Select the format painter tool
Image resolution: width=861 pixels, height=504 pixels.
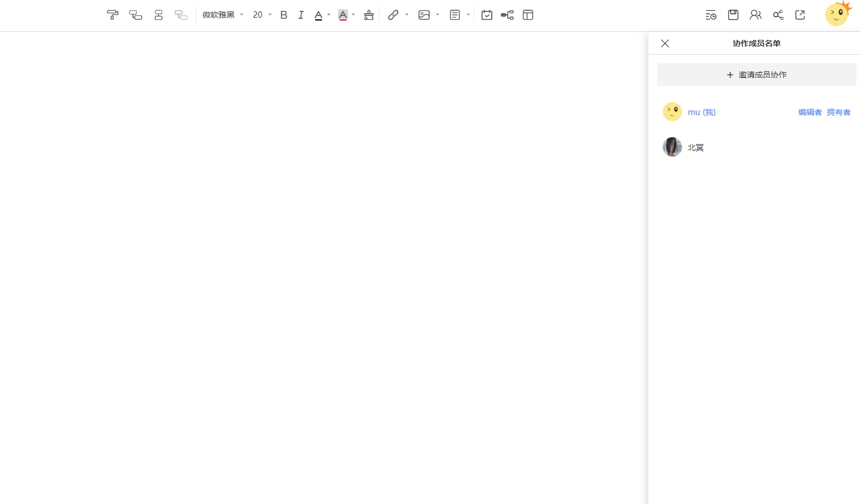point(112,15)
